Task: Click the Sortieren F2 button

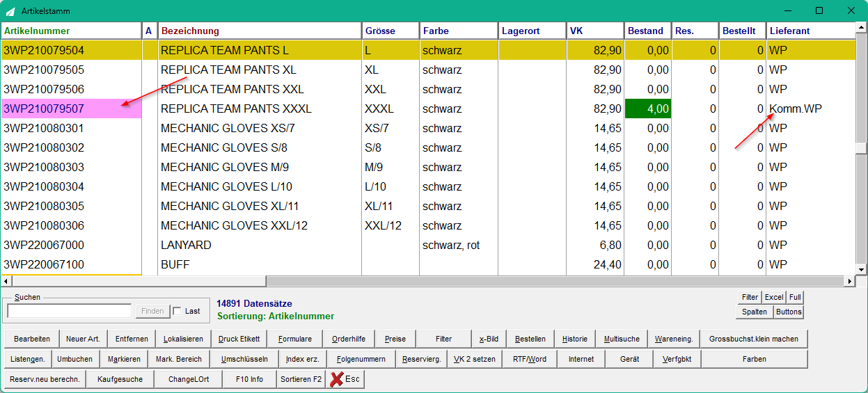Action: tap(301, 379)
